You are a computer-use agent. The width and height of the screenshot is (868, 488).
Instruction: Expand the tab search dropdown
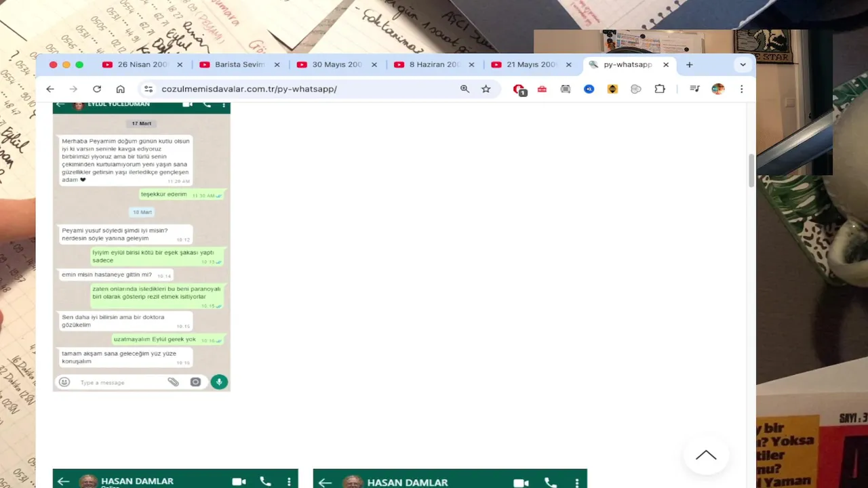(743, 64)
